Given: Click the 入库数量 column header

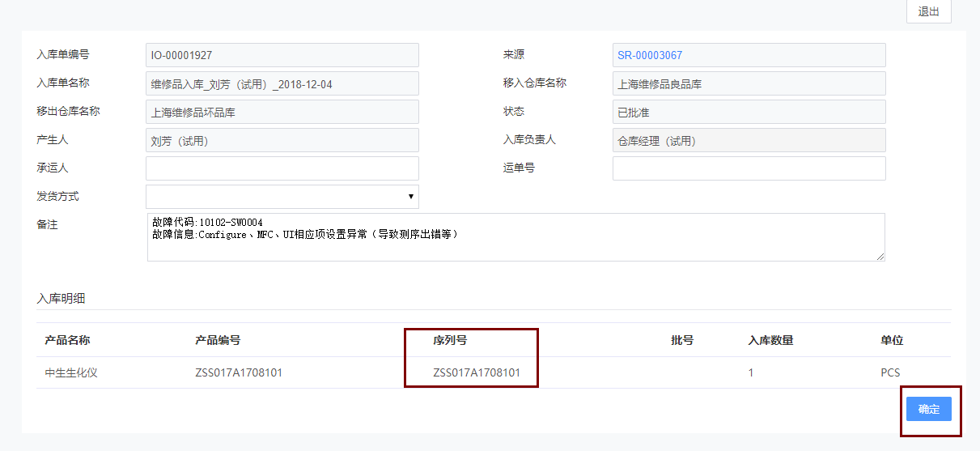Looking at the screenshot, I should coord(770,340).
